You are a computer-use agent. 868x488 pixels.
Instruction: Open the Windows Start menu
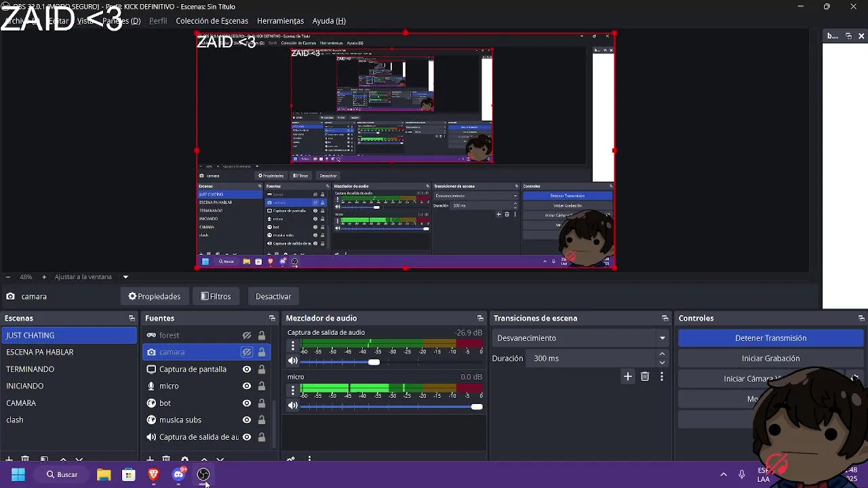pyautogui.click(x=18, y=474)
